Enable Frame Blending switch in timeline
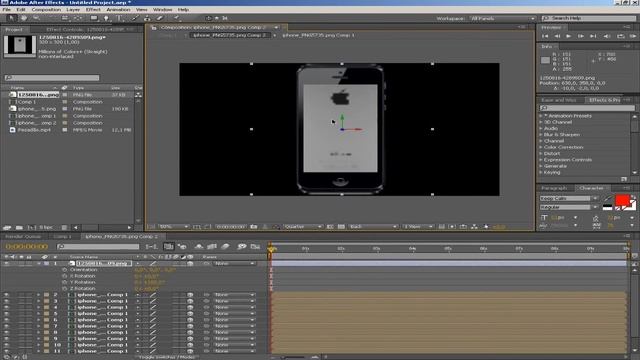Screen dimensions: 640x360 [212, 247]
